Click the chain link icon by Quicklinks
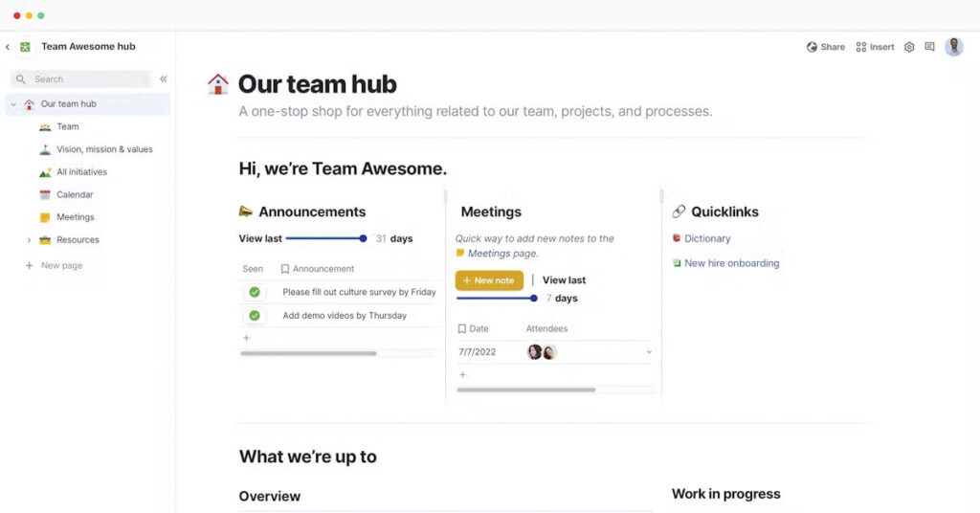The image size is (980, 513). (679, 212)
